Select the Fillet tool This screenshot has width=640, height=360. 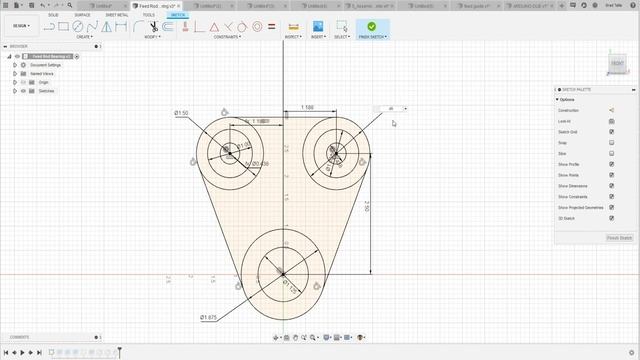[138, 27]
